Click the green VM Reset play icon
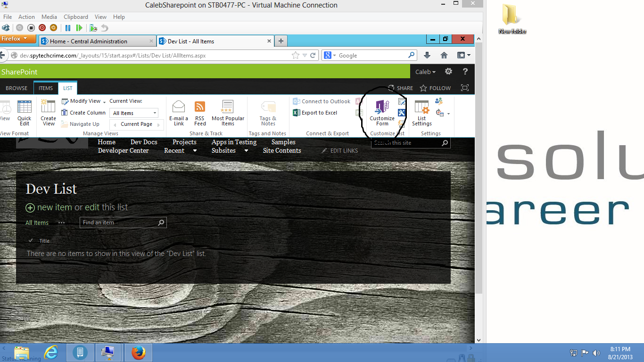The width and height of the screenshot is (644, 362). (79, 28)
